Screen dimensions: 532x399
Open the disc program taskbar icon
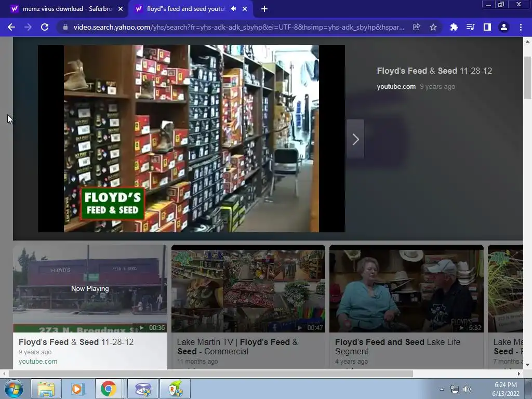pos(143,389)
